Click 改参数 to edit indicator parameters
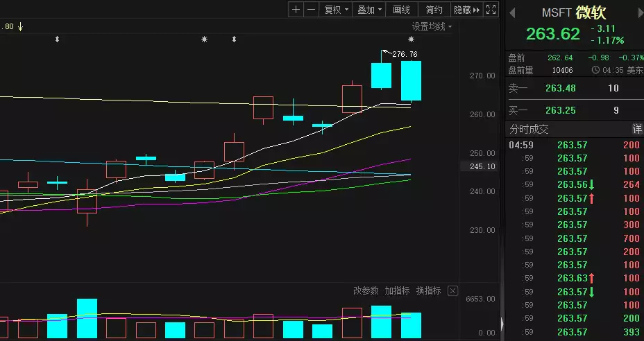 [x=366, y=290]
